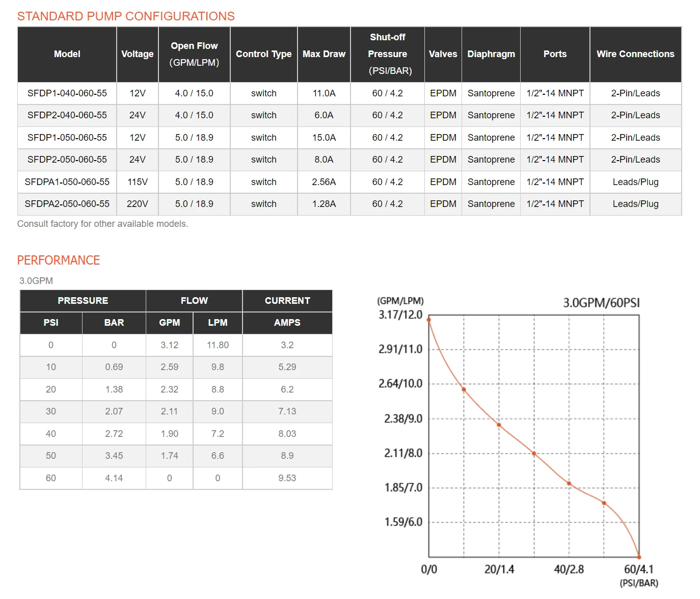Click the 1.59/6.0 y-axis label
Viewport: 700px width, 599px height.
(x=403, y=522)
